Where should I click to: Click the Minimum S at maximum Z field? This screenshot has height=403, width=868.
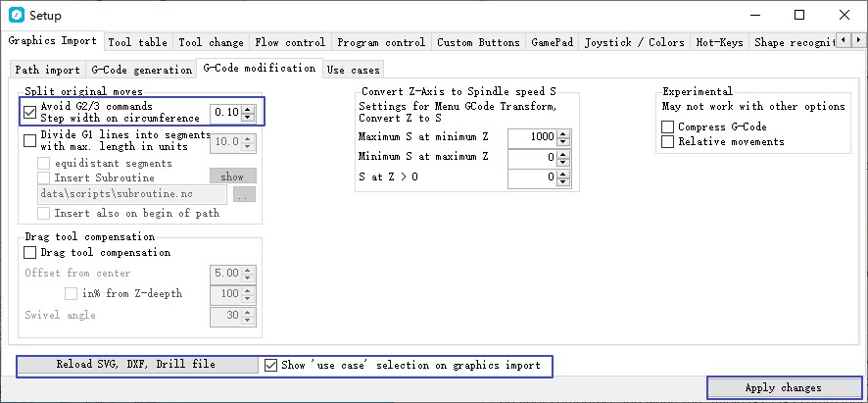(531, 157)
